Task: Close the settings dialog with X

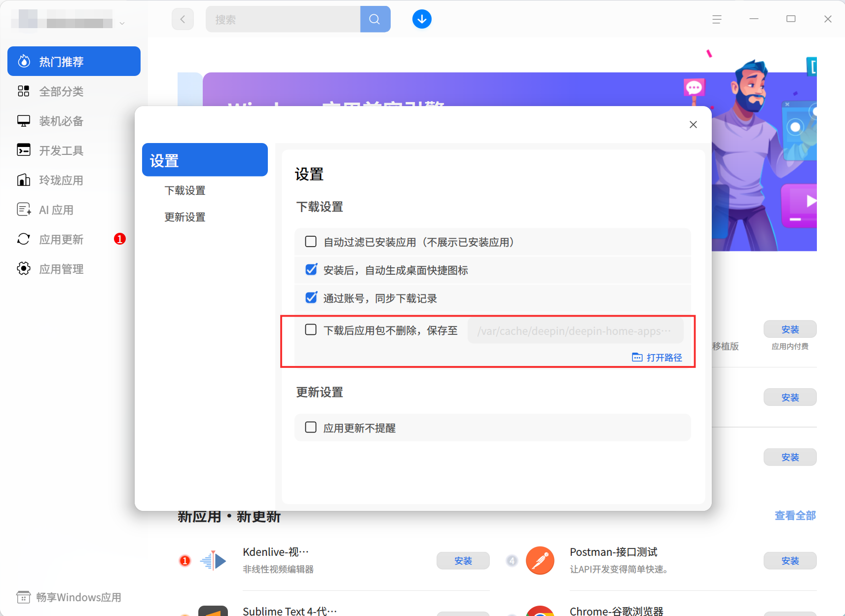Action: point(693,125)
